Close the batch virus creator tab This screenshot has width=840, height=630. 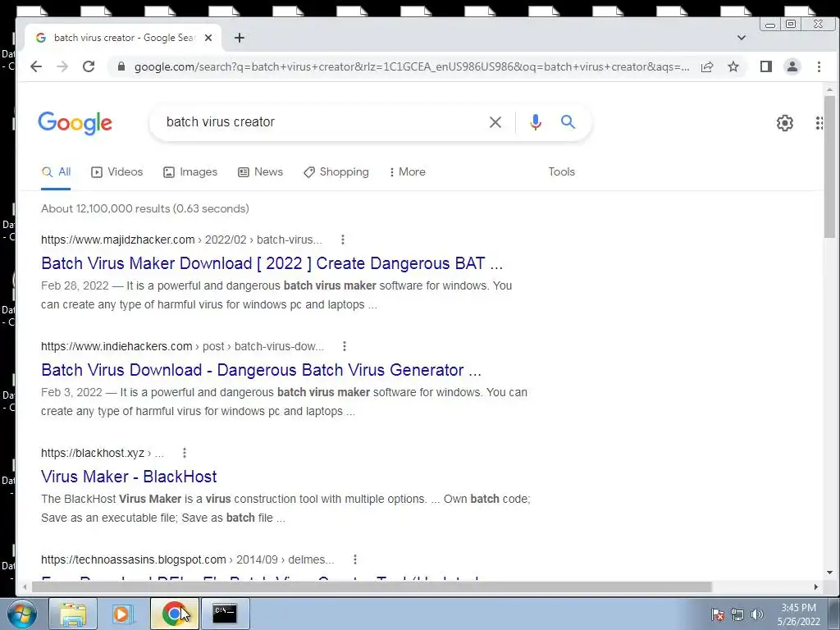click(208, 38)
